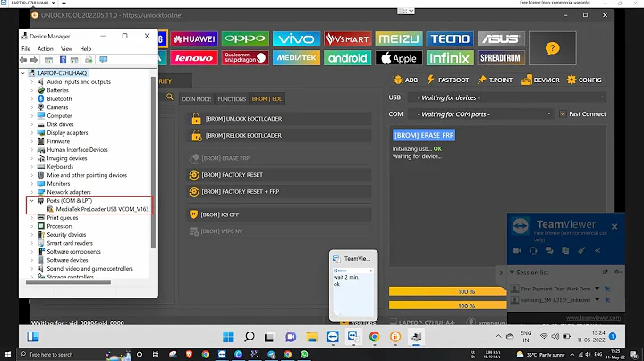
Task: Open Device Manager File menu
Action: [x=26, y=48]
